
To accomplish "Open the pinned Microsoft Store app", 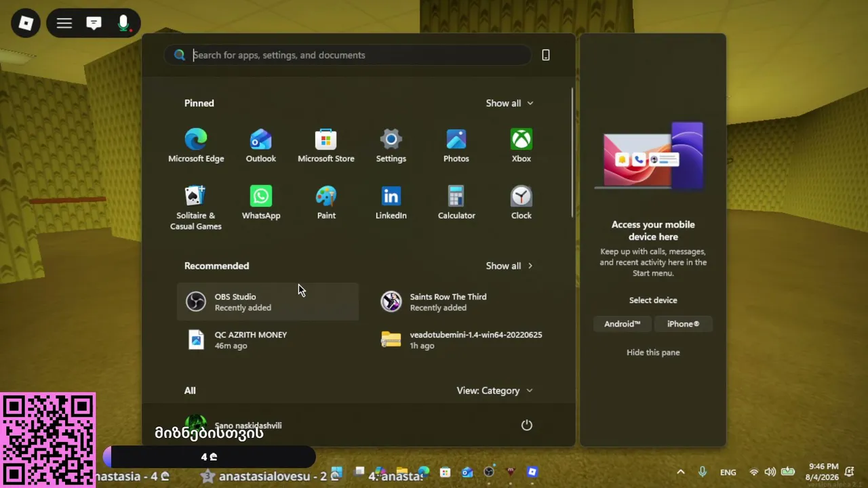I will pos(326,146).
